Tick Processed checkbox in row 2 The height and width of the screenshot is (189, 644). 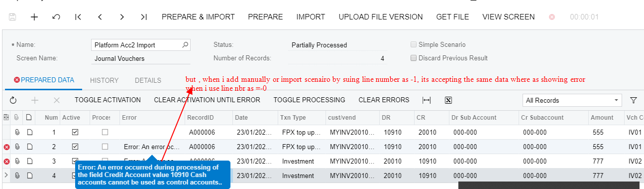click(105, 147)
